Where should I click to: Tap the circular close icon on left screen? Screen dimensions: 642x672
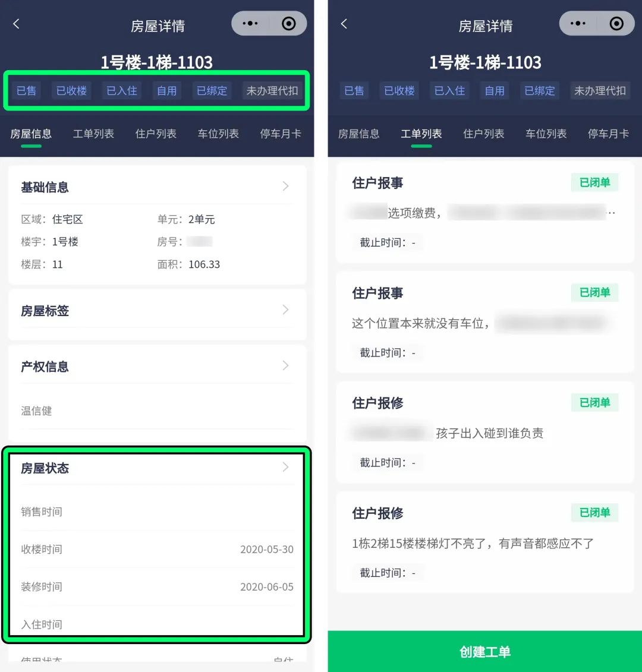[289, 24]
